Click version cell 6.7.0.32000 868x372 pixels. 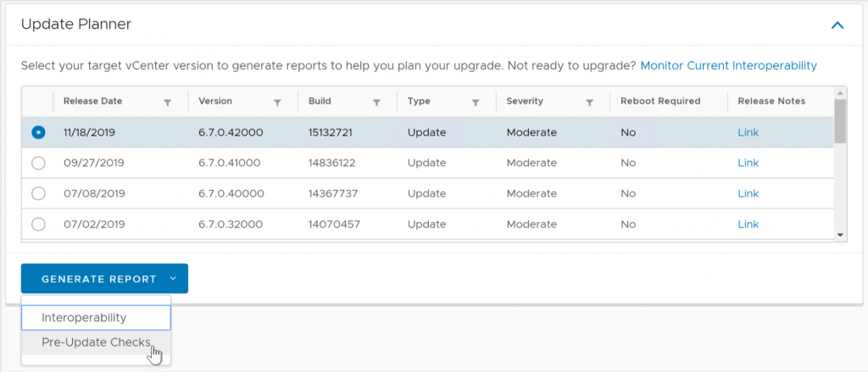(x=231, y=225)
